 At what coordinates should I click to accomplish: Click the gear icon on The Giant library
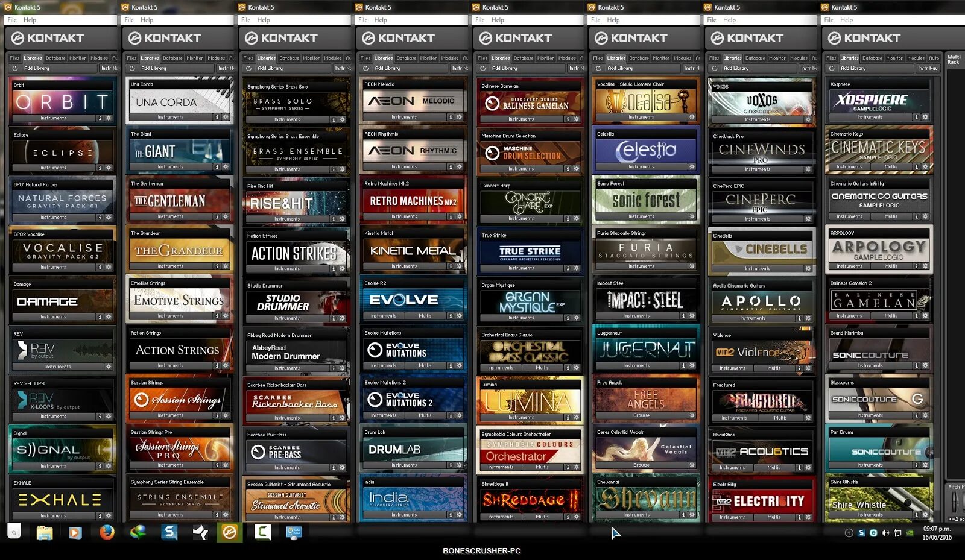226,166
